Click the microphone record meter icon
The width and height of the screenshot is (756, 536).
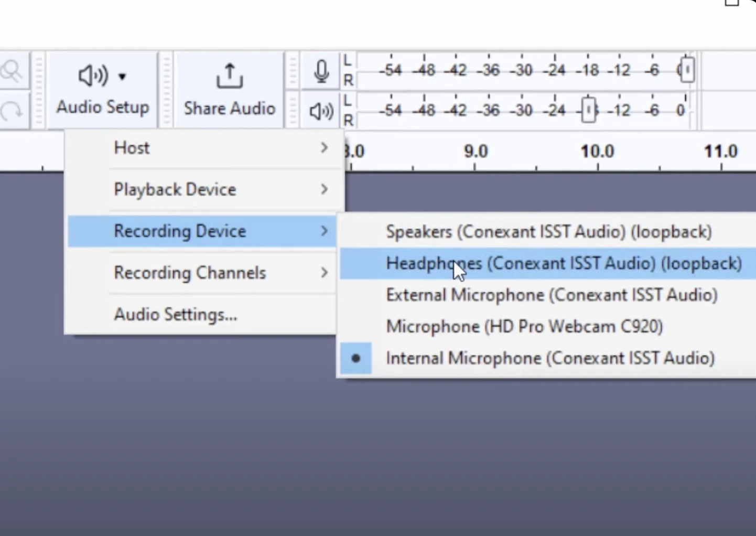pyautogui.click(x=321, y=71)
